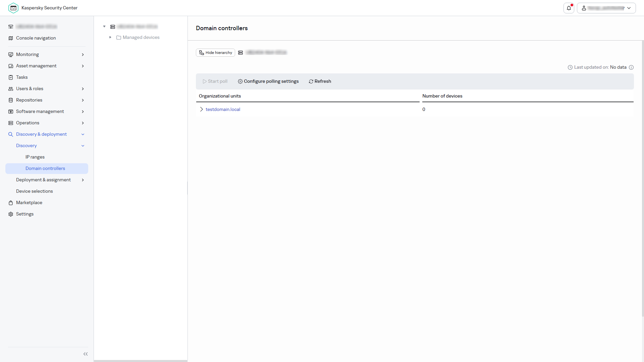Viewport: 644px width, 362px height.
Task: Expand the testdomain.local row chevron
Action: coord(201,110)
